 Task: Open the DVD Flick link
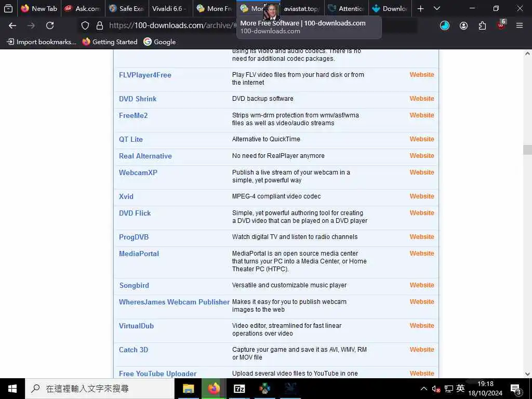point(135,213)
